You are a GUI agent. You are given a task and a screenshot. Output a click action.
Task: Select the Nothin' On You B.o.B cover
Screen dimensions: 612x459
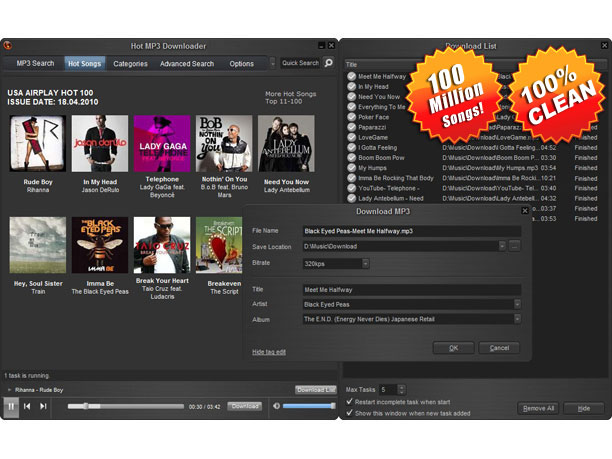coord(224,143)
